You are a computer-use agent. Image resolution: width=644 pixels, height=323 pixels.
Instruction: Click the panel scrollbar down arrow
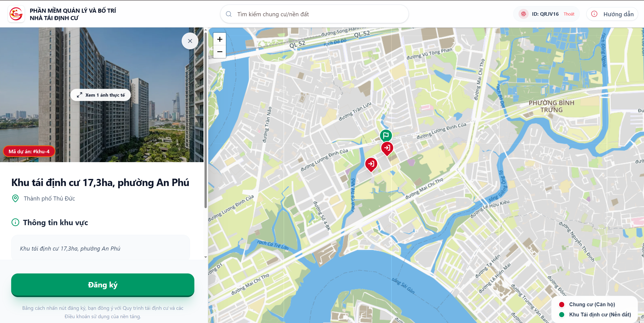click(206, 257)
